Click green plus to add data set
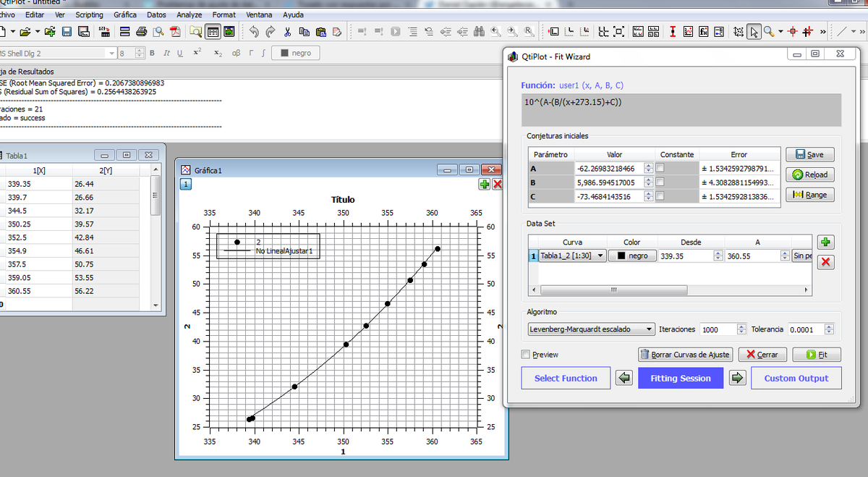This screenshot has height=477, width=868. 825,242
